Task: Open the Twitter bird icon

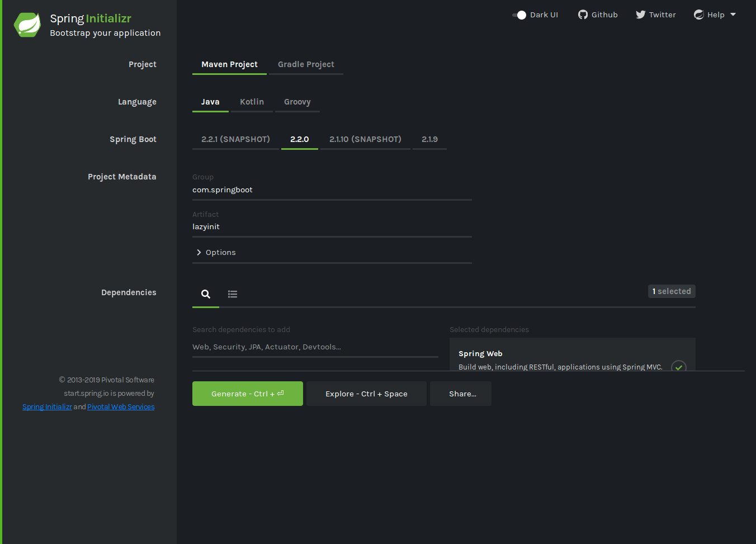Action: coord(640,15)
